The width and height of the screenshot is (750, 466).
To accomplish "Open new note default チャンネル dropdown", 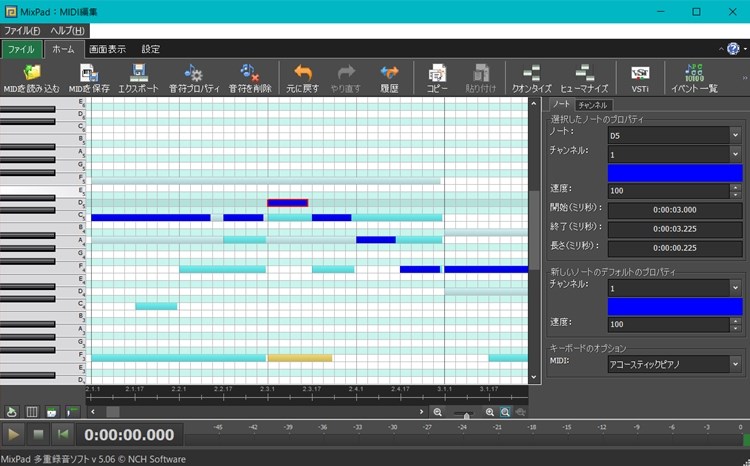I will [735, 288].
